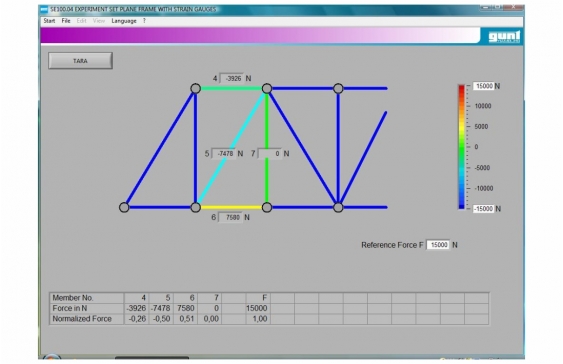Click the bottom-left truss joint node
The width and height of the screenshot is (563, 364).
124,207
